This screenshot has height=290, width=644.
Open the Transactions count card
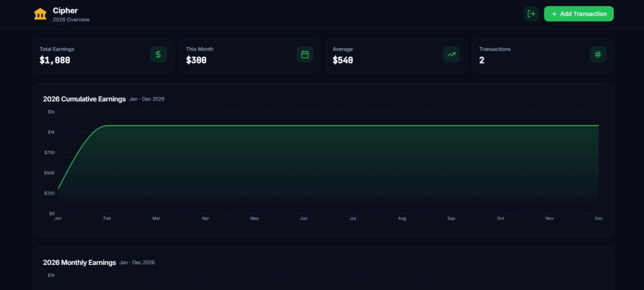click(528, 56)
